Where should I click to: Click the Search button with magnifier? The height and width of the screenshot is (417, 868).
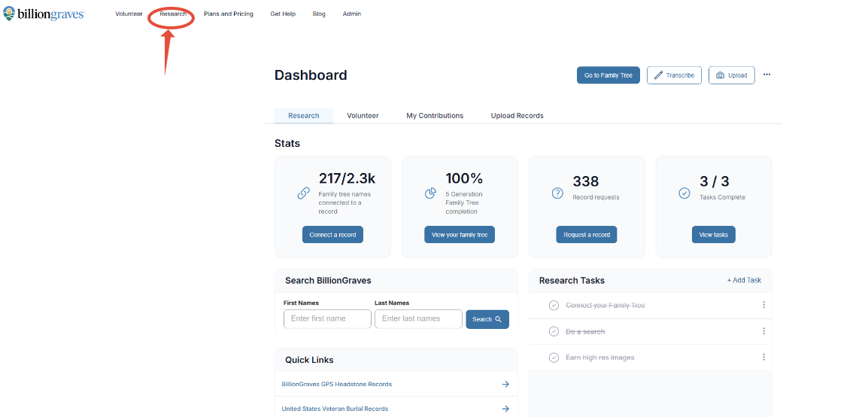point(487,319)
